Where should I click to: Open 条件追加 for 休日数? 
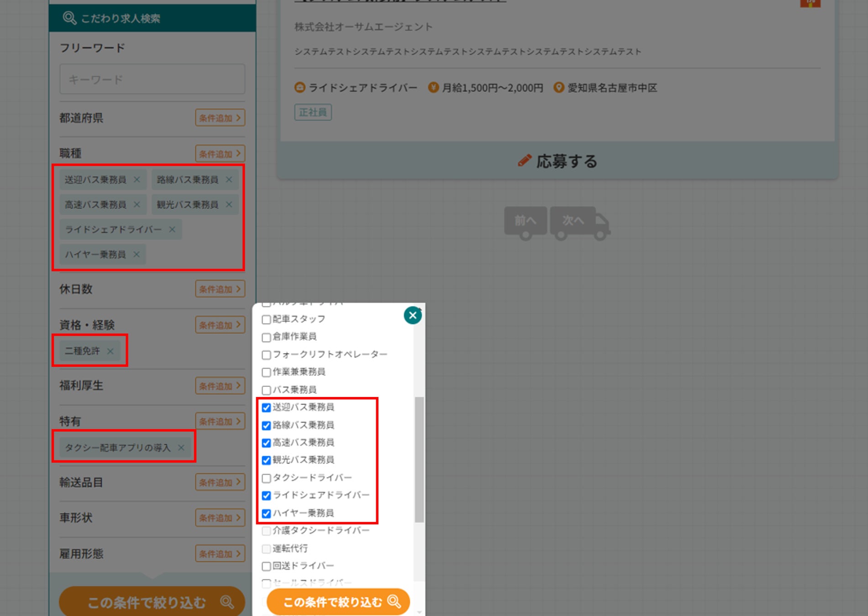point(220,289)
